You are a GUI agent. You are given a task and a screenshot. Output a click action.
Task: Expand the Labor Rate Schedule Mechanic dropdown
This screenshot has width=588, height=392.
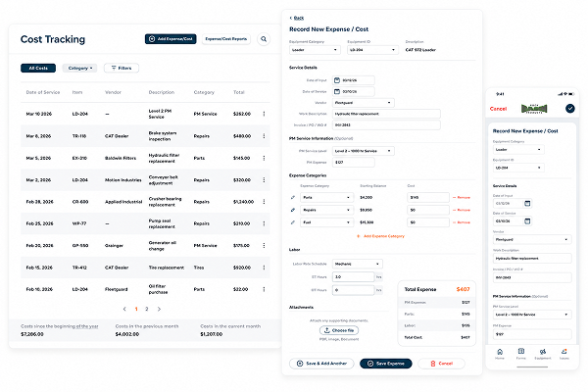click(x=358, y=264)
